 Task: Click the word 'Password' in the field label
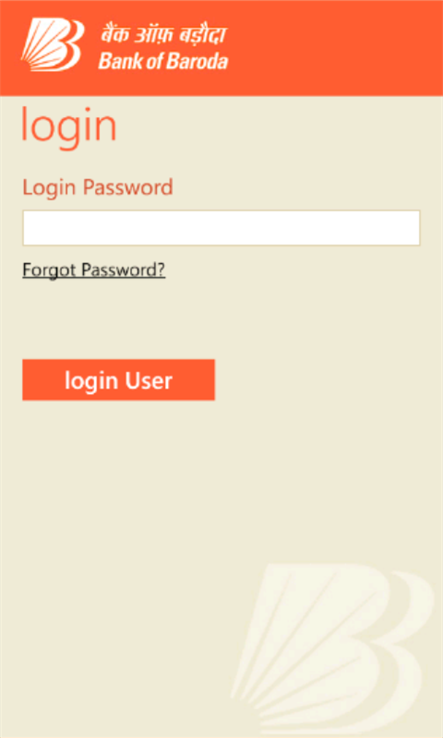point(128,187)
